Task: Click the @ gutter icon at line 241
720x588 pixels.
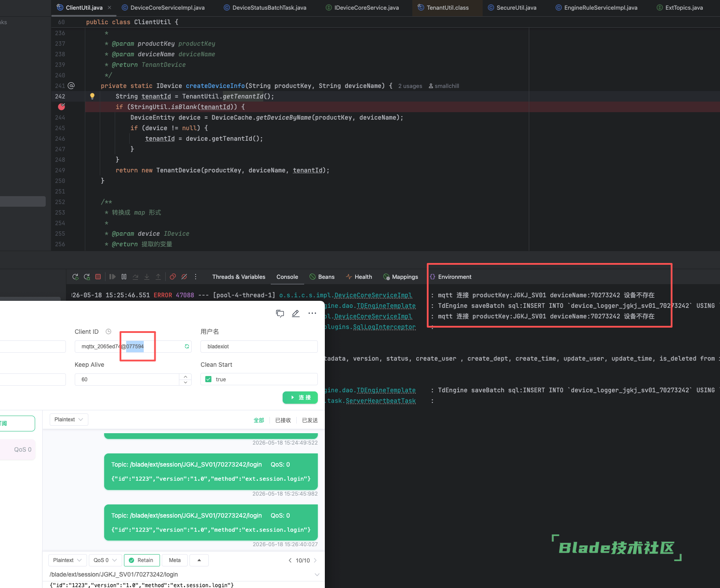Action: tap(71, 86)
